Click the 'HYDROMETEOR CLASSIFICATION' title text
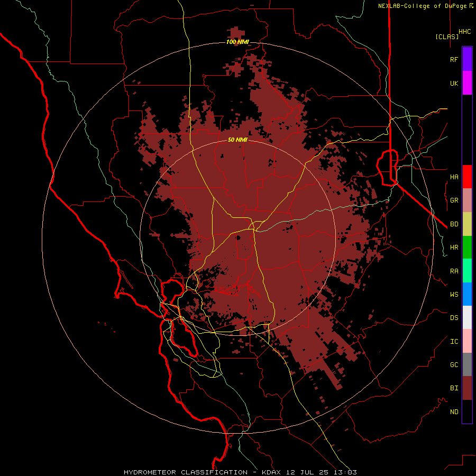This screenshot has height=476, width=476. (186, 472)
